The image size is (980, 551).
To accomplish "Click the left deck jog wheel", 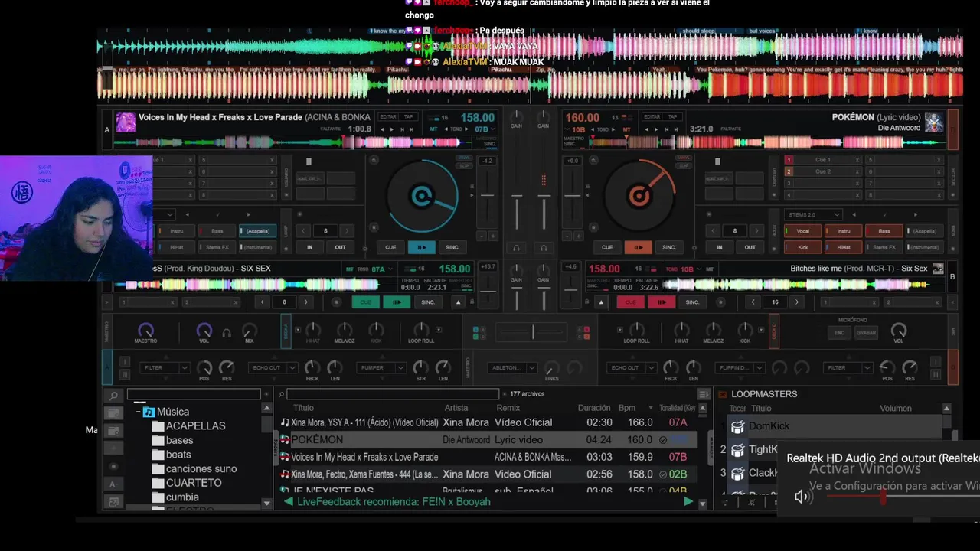I will click(x=421, y=197).
